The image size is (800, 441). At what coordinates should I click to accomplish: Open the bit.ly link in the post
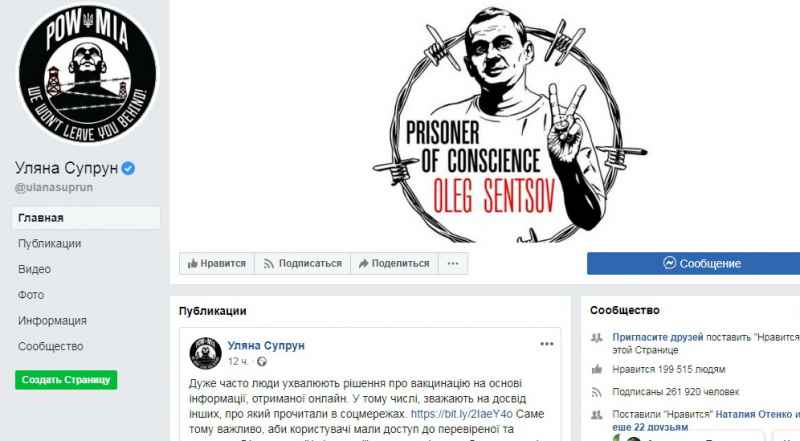pyautogui.click(x=462, y=414)
